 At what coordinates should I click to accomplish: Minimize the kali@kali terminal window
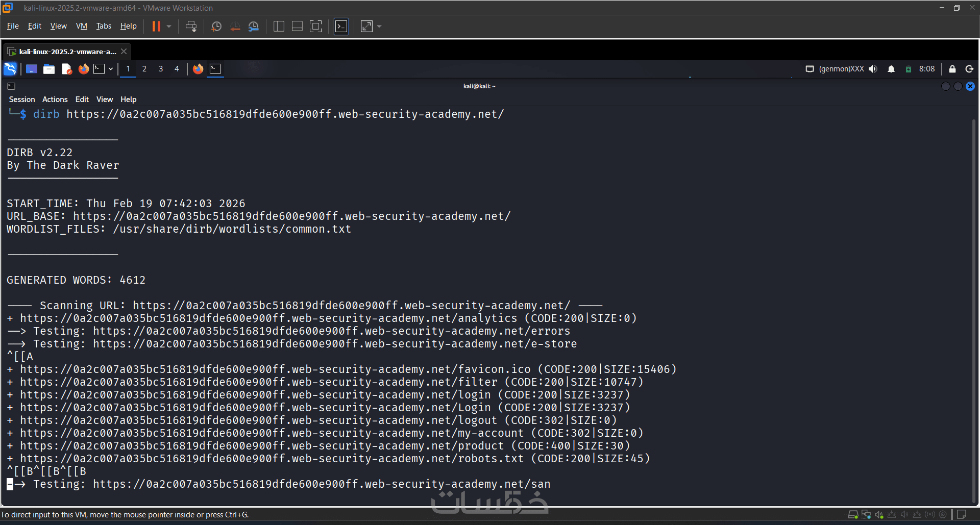[946, 86]
